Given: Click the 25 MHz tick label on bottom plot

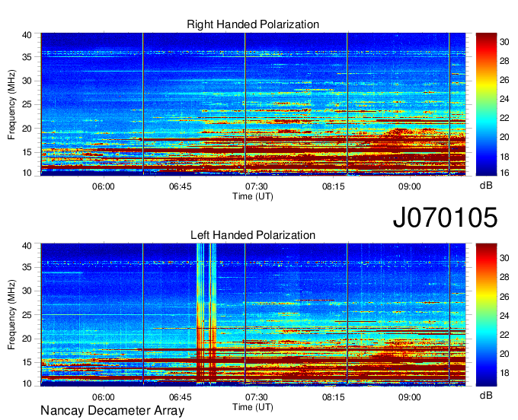Looking at the screenshot, I should click(27, 315).
